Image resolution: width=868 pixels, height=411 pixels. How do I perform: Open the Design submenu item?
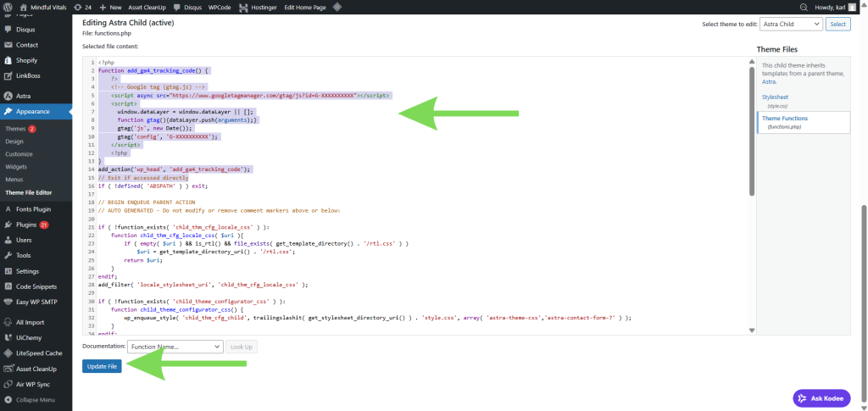[14, 142]
